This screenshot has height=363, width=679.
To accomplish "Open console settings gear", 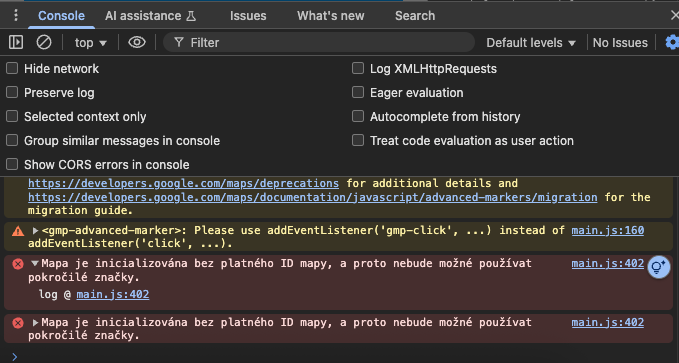I will pos(672,42).
